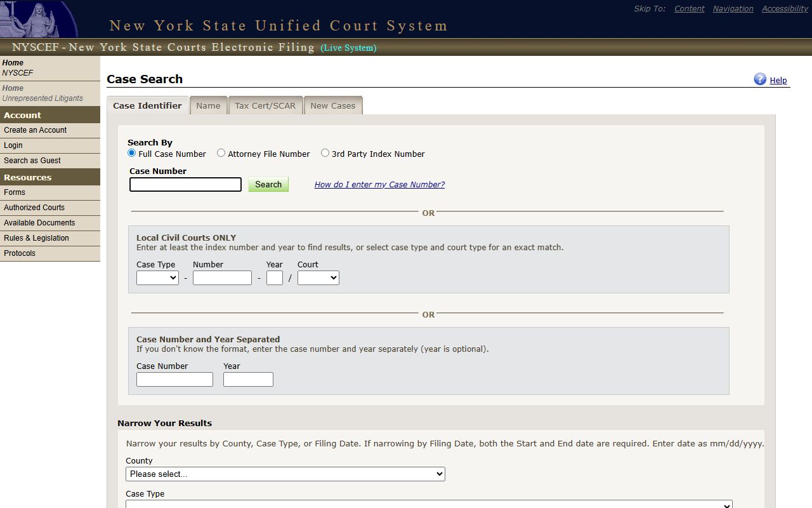Open Protocols in sidebar
The image size is (812, 508).
point(50,253)
